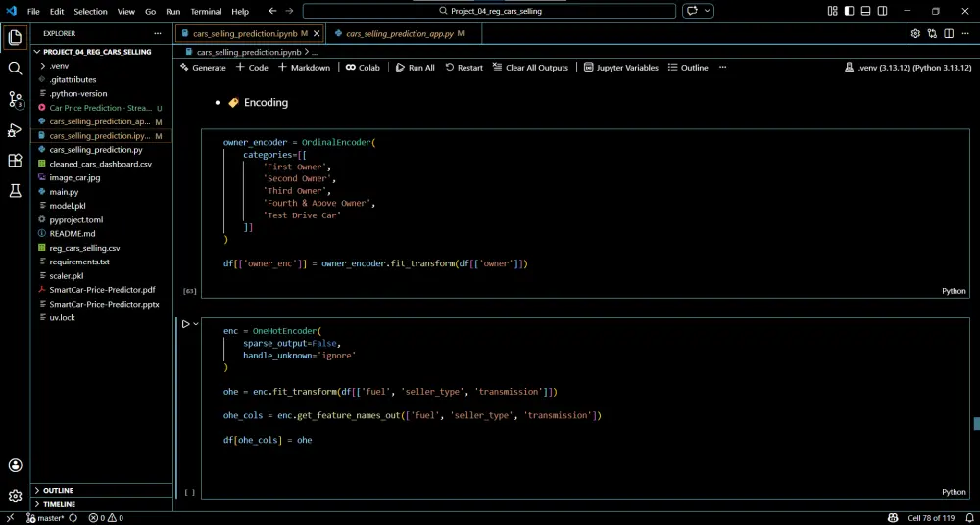Open notebook settings gear in editor toolbar
This screenshot has width=980, height=525.
point(915,33)
